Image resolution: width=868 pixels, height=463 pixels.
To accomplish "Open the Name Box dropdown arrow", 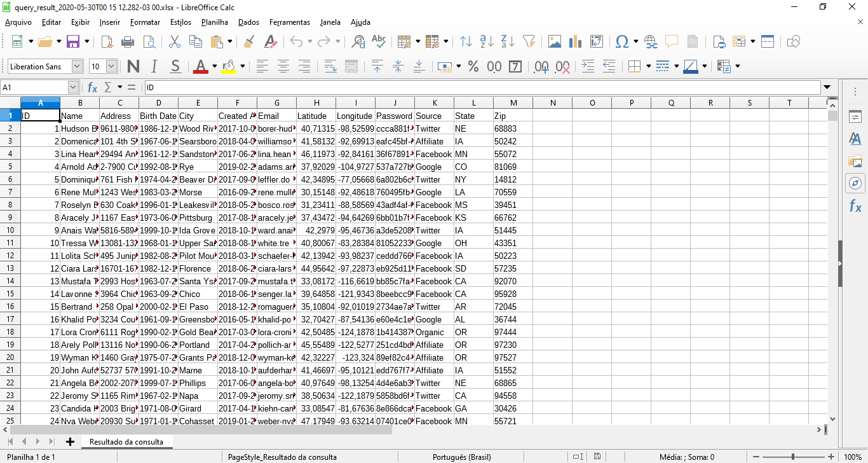I will [x=73, y=87].
